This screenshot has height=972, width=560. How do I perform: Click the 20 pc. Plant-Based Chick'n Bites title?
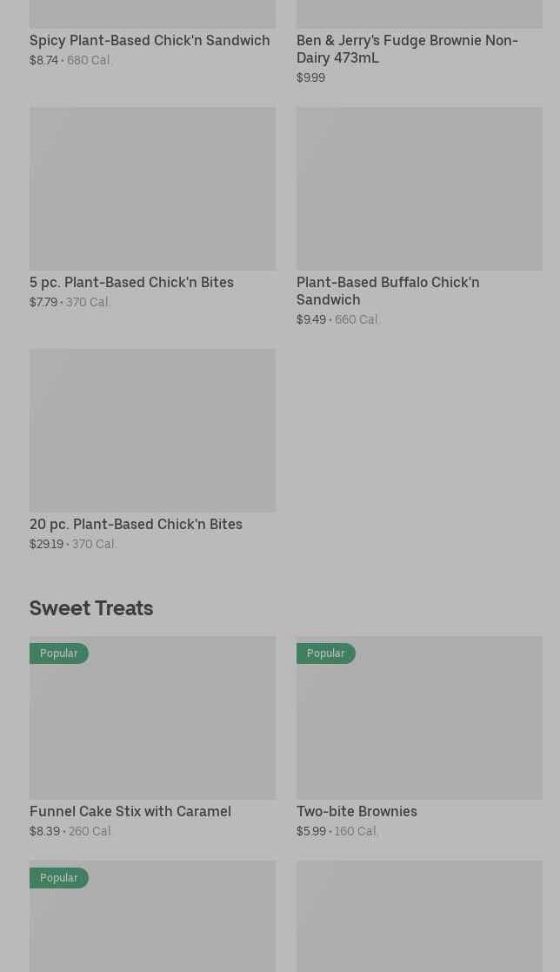pos(136,524)
